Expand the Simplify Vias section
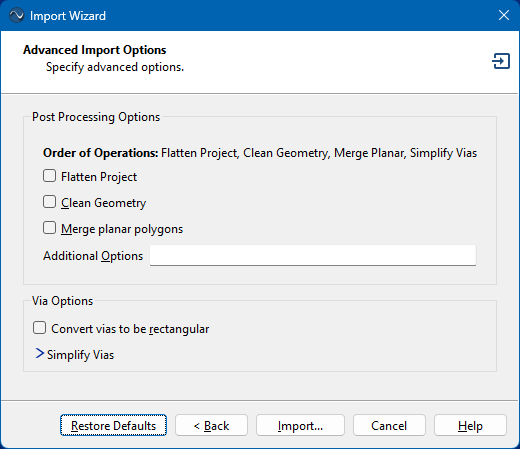The height and width of the screenshot is (449, 520). 40,354
